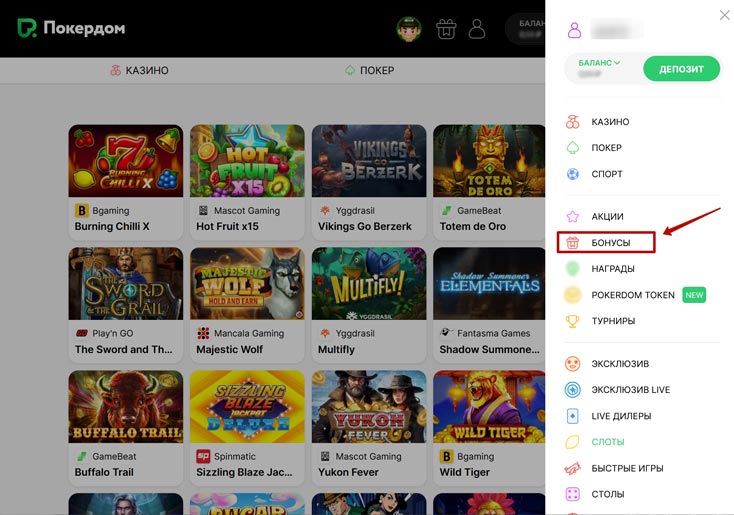This screenshot has height=515, width=734.
Task: Open Live Дилеры menu item
Action: pos(621,416)
